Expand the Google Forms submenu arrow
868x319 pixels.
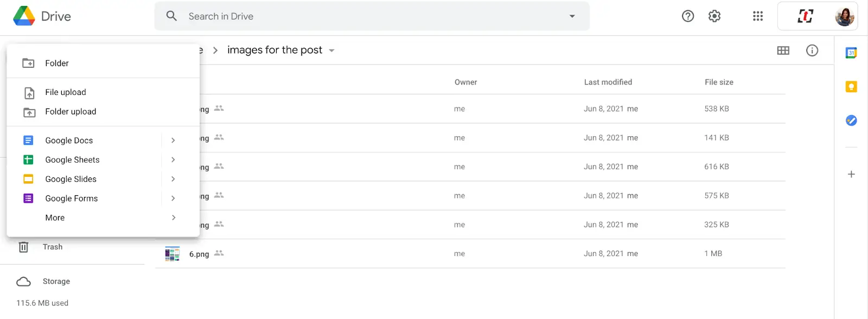coord(173,199)
